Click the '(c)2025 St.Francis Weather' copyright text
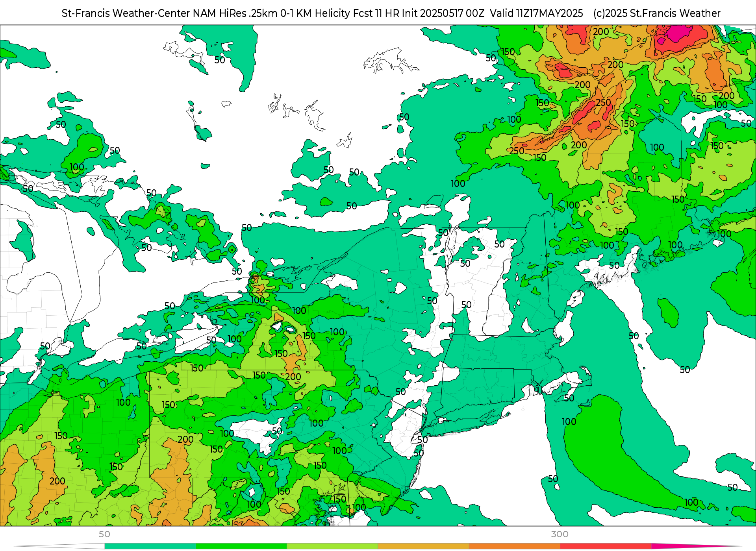The height and width of the screenshot is (551, 756). tap(657, 13)
